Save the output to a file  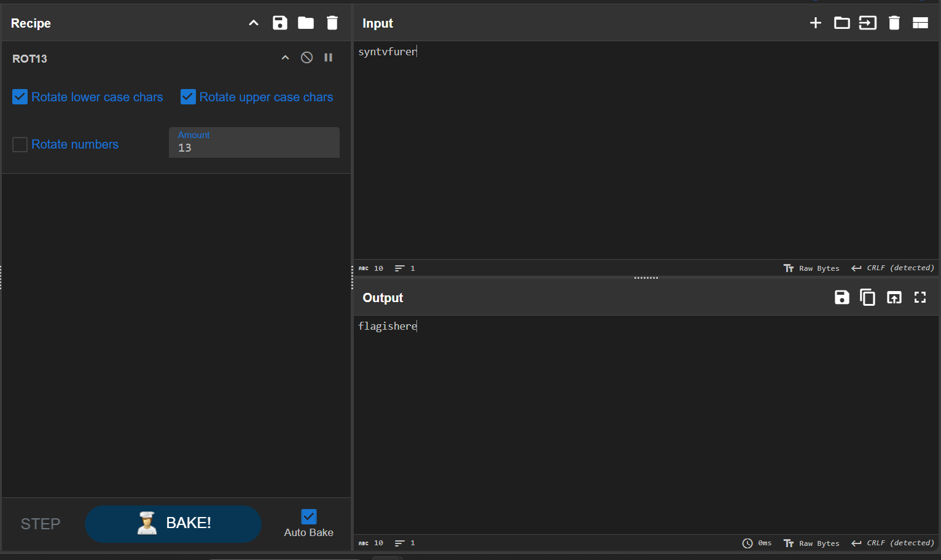841,298
